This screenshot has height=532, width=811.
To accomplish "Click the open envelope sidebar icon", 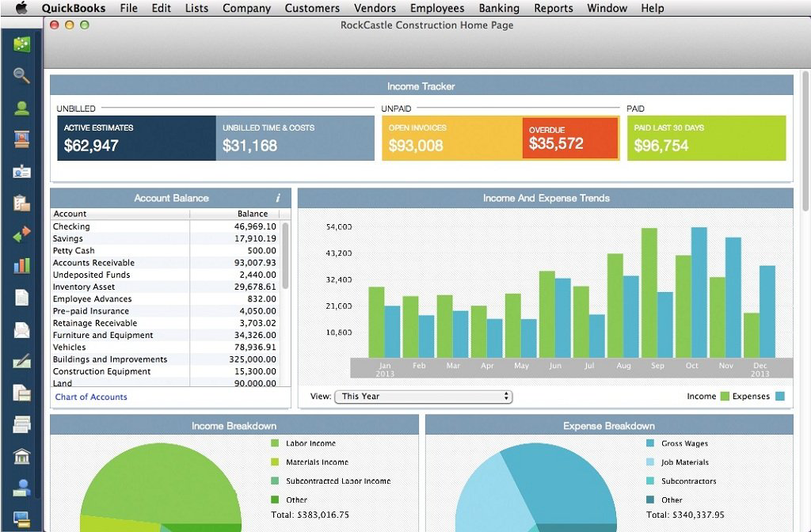I will click(x=21, y=329).
